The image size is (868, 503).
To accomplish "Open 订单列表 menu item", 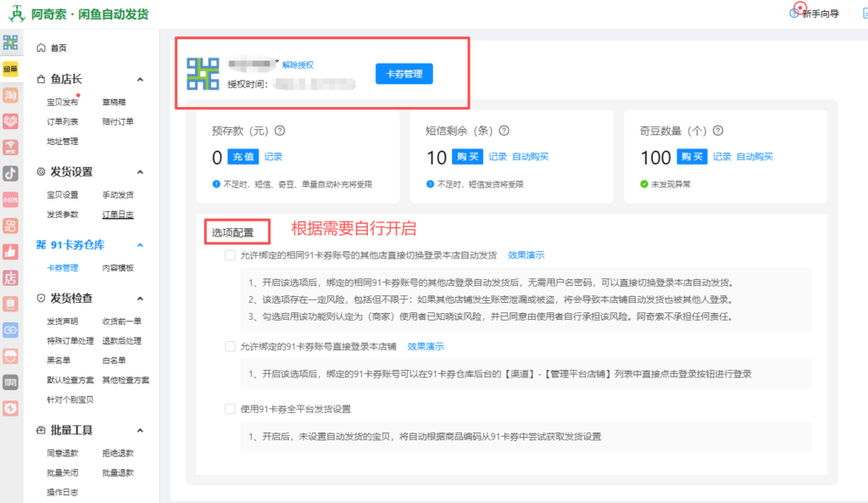I will (x=63, y=121).
